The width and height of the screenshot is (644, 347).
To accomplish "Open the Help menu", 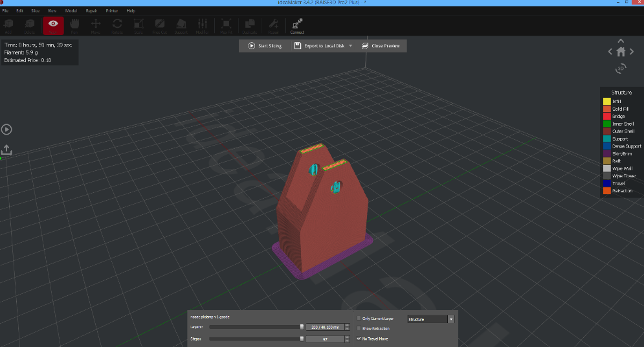I will (x=131, y=10).
